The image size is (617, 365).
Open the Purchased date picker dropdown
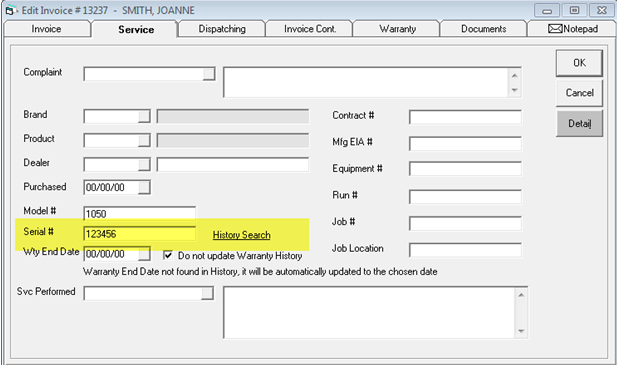[144, 187]
